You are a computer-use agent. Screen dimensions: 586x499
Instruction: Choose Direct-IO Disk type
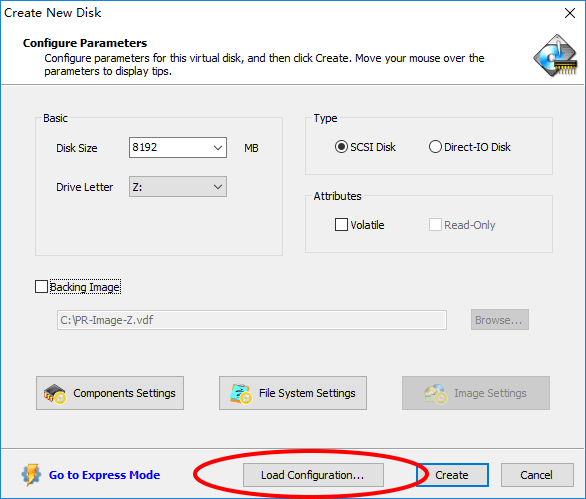(435, 147)
